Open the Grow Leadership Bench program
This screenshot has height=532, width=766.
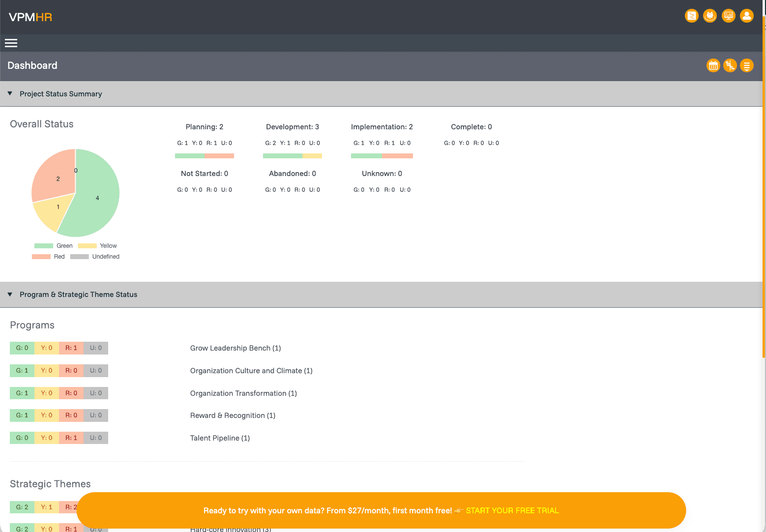coord(235,348)
